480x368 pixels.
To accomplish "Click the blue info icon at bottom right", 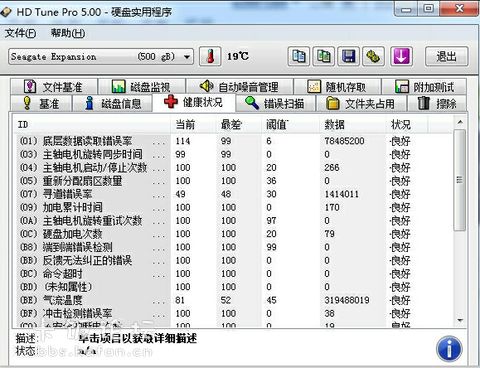I will tap(449, 349).
